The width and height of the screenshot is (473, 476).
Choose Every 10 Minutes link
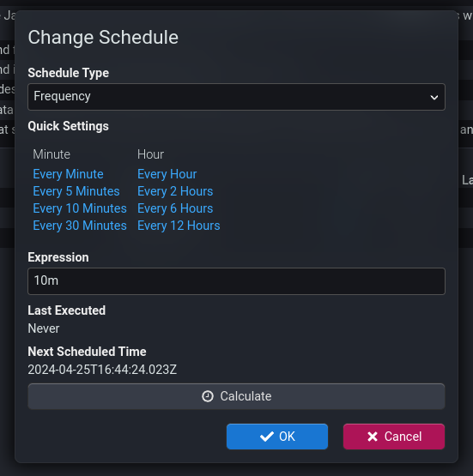80,208
